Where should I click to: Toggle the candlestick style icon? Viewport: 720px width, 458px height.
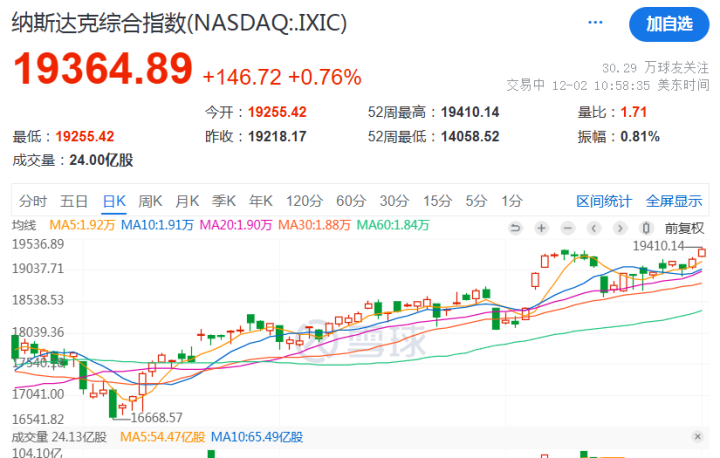point(646,228)
